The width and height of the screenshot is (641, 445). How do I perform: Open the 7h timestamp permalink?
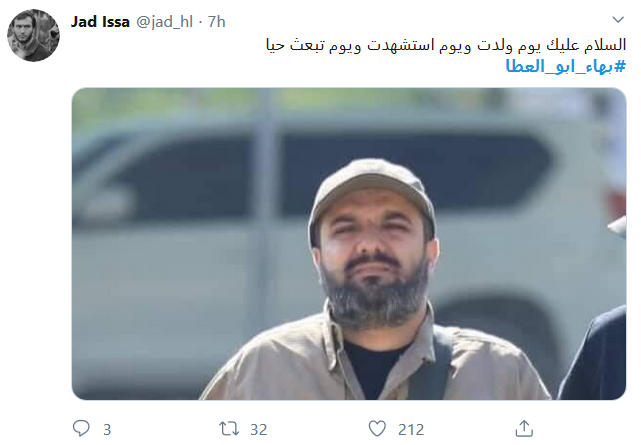pos(217,22)
